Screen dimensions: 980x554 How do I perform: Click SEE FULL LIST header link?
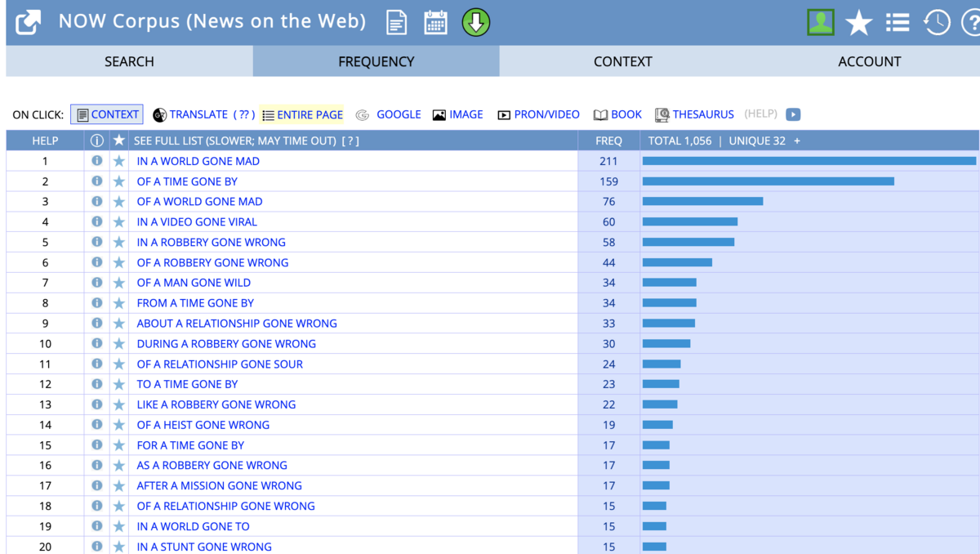coord(235,141)
